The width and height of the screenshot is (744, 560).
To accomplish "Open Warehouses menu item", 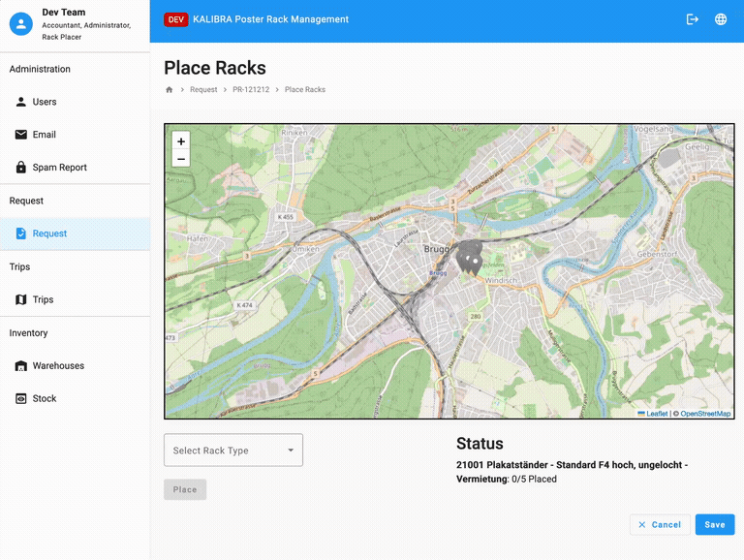I will 75,366.
